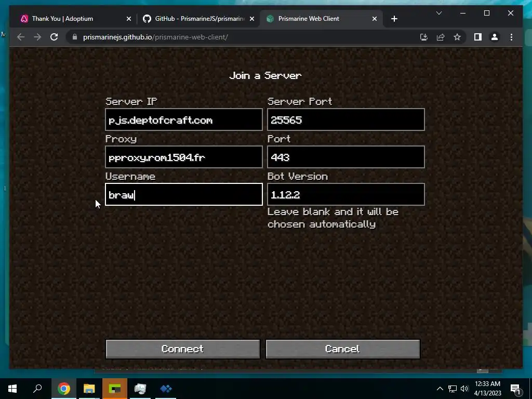Open File Explorer from the taskbar

[89, 389]
